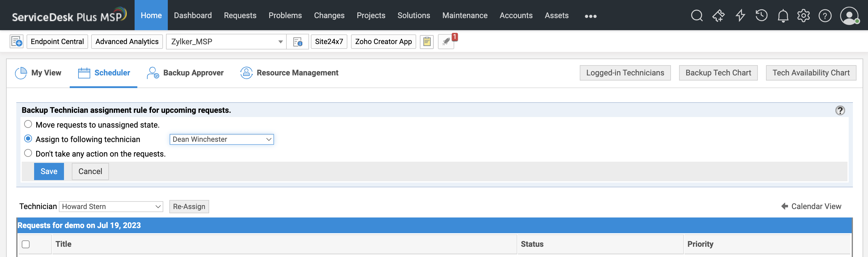868x257 pixels.
Task: Open the Howard Stern technician dropdown
Action: pyautogui.click(x=111, y=207)
